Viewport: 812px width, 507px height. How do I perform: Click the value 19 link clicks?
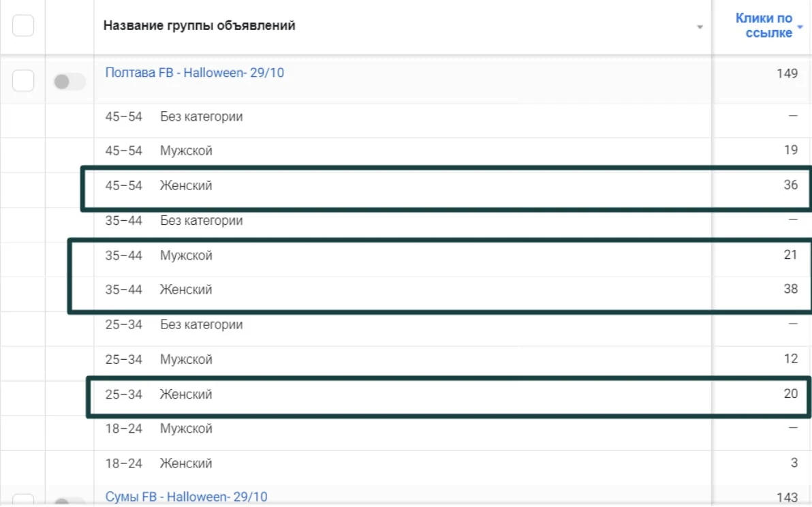791,150
